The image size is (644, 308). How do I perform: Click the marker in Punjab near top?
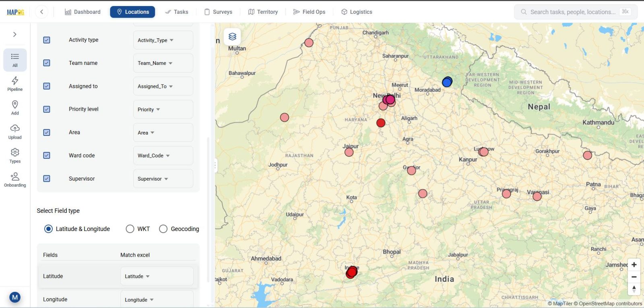pos(309,43)
